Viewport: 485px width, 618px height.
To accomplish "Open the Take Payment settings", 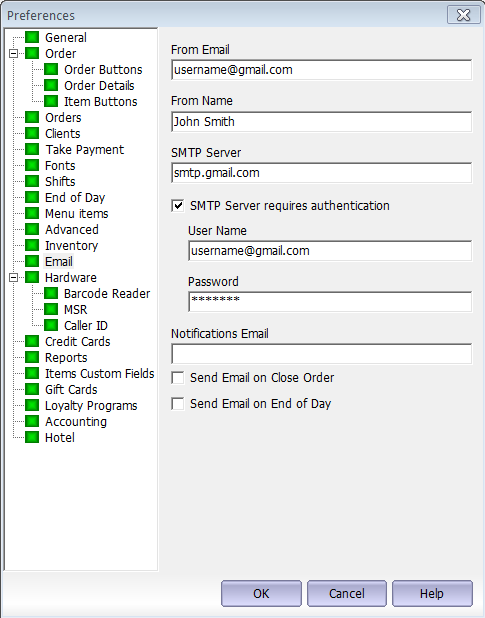I will pyautogui.click(x=84, y=149).
